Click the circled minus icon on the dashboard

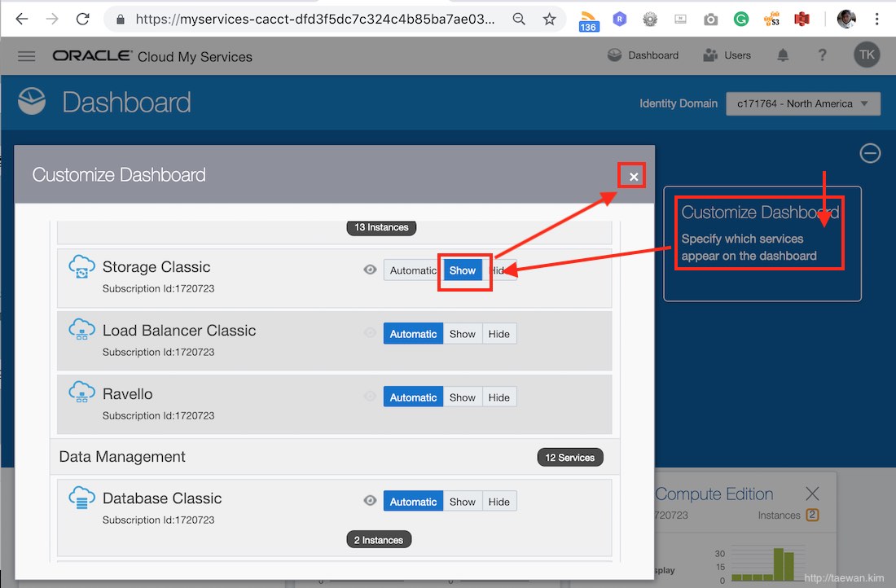tap(870, 153)
